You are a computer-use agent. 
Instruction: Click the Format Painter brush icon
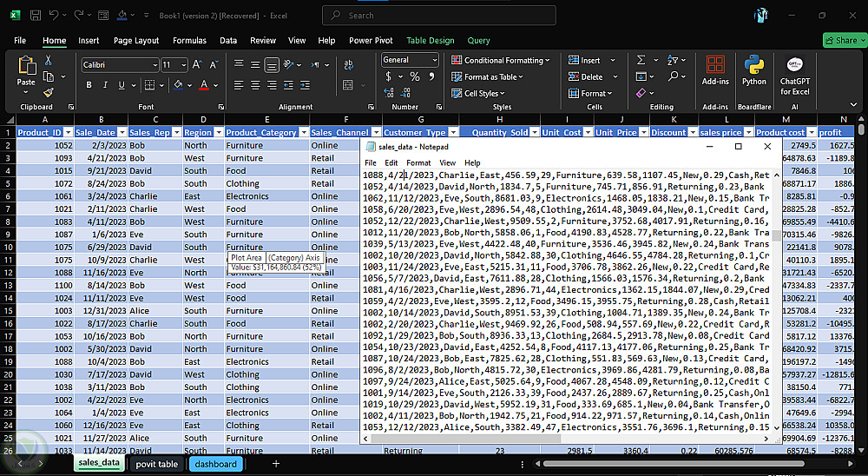tap(49, 91)
